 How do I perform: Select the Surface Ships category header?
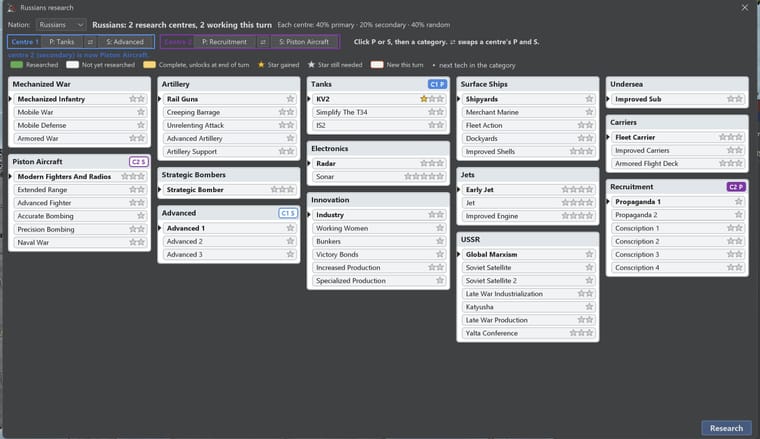(x=528, y=84)
